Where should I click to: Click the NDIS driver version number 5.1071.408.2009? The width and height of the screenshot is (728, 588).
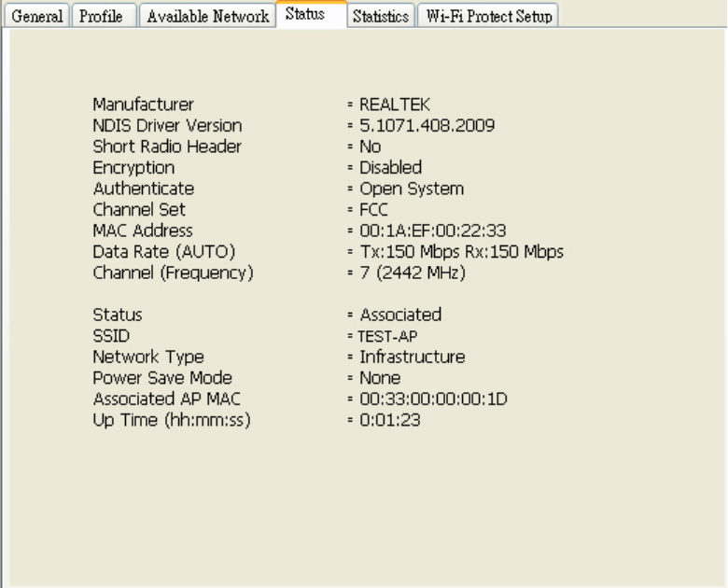tap(427, 125)
